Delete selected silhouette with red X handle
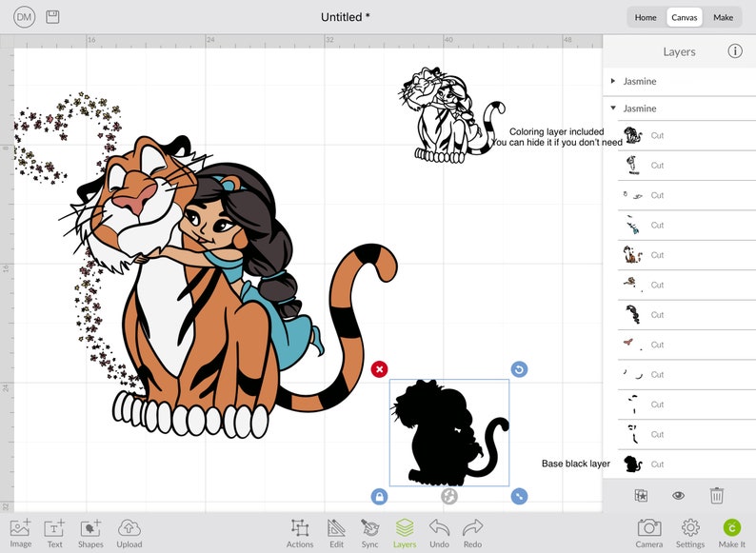Image resolution: width=756 pixels, height=553 pixels. pyautogui.click(x=380, y=369)
